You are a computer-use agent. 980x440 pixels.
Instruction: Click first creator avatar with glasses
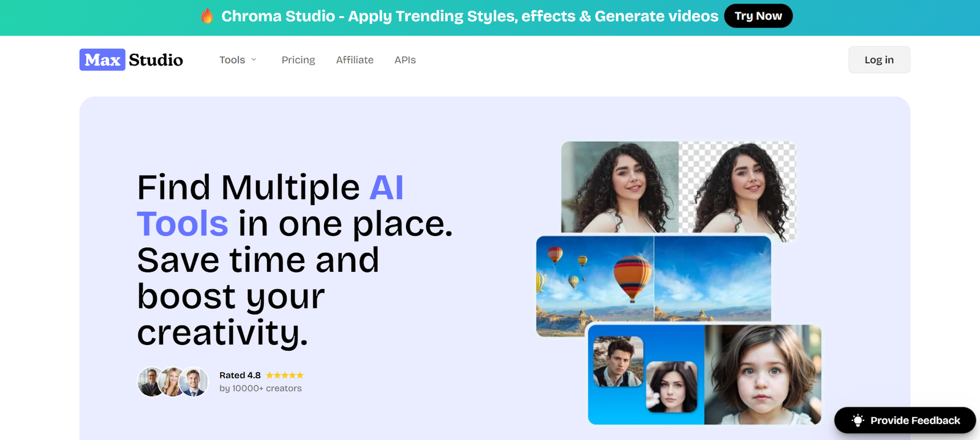[149, 382]
